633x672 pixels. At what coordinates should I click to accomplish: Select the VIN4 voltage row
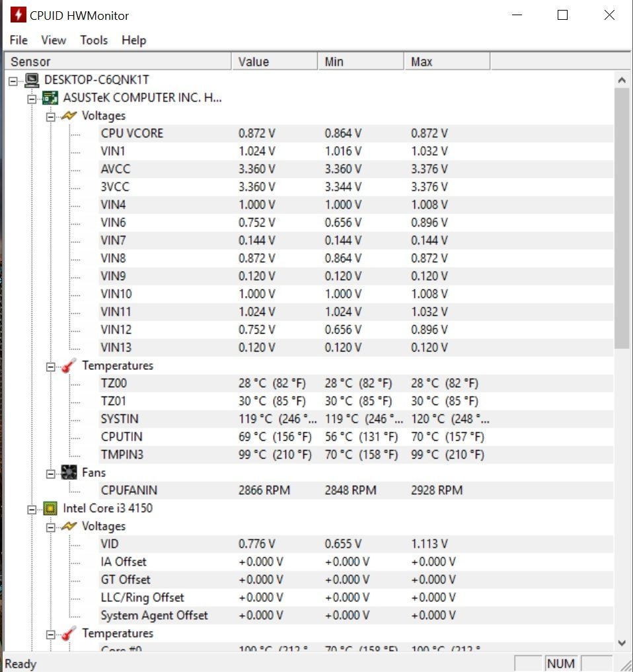[x=355, y=205]
